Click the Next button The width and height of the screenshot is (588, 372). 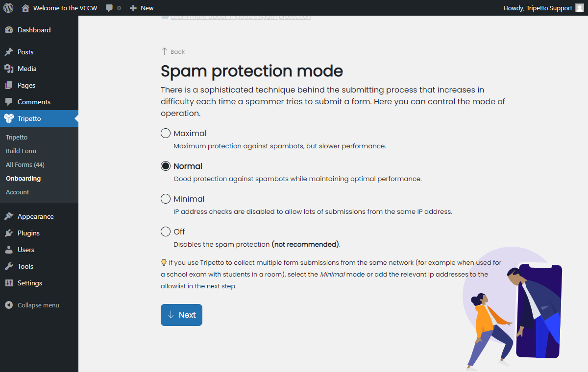coord(181,315)
